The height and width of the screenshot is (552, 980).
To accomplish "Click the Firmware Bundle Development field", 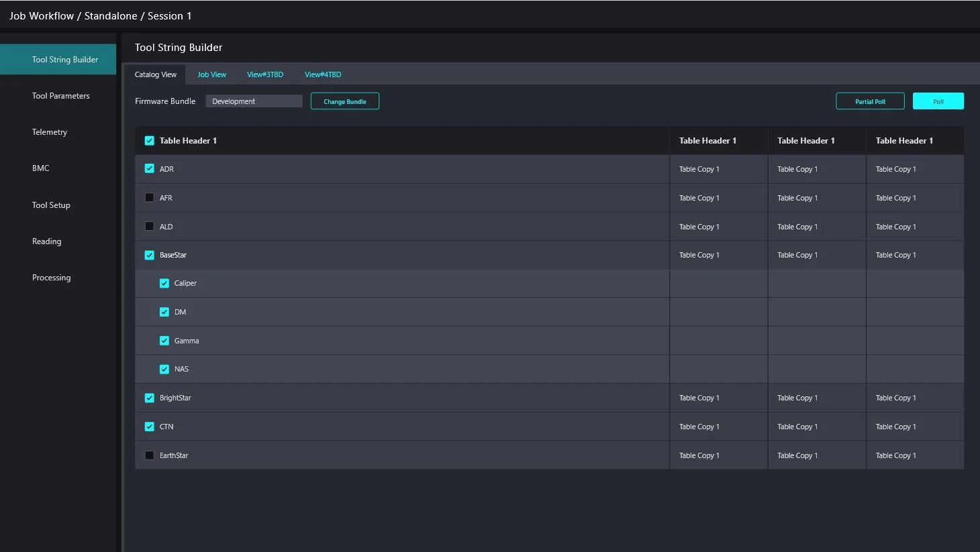I will (x=254, y=101).
